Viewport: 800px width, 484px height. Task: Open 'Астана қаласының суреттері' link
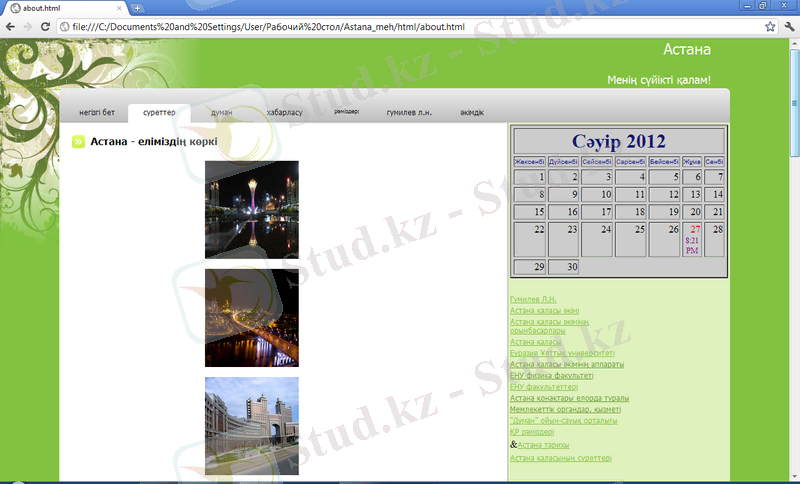point(561,458)
